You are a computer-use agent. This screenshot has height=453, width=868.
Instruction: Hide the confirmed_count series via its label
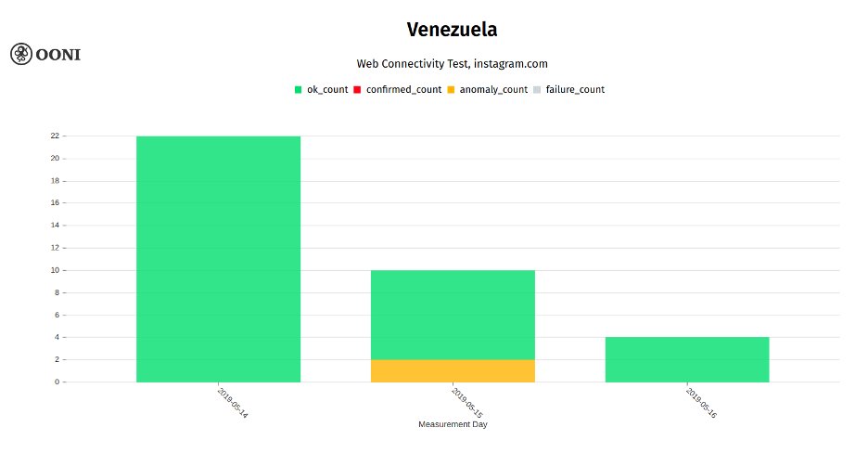pyautogui.click(x=403, y=90)
